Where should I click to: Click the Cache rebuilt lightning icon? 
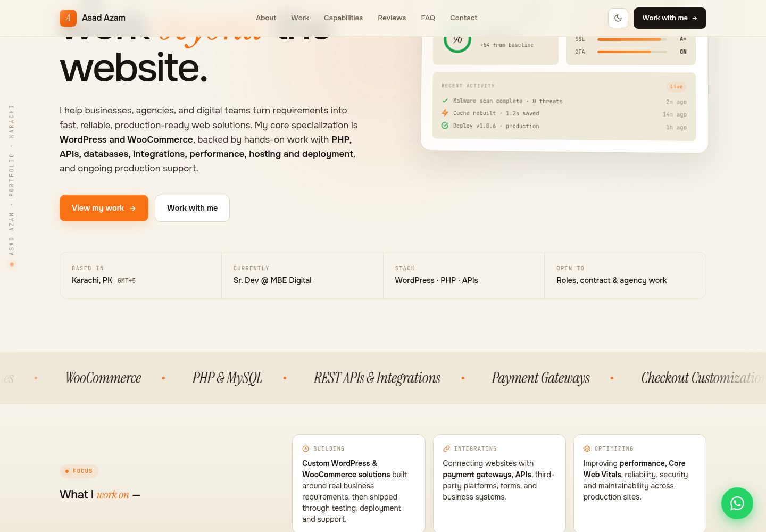445,113
